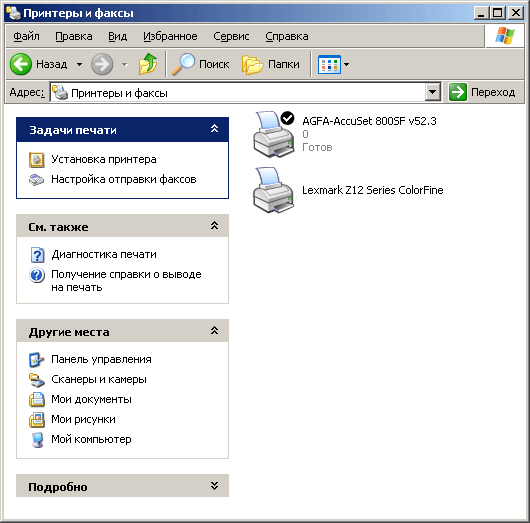The image size is (530, 523).
Task: Click the Add Printer icon (Установка принтера)
Action: click(x=37, y=160)
